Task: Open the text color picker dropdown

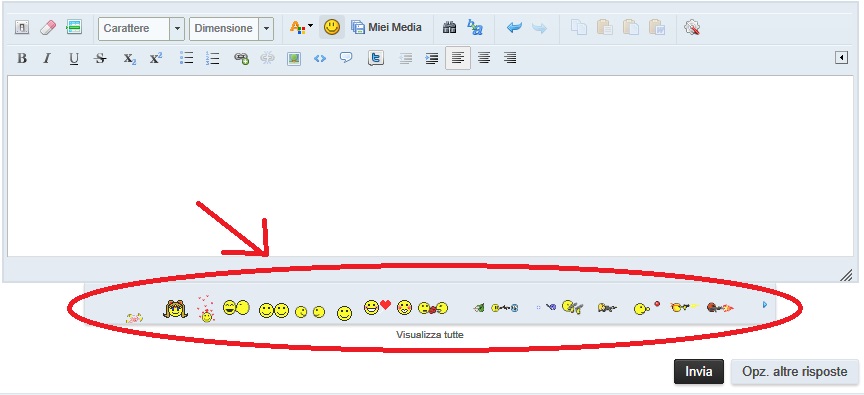Action: click(x=301, y=28)
